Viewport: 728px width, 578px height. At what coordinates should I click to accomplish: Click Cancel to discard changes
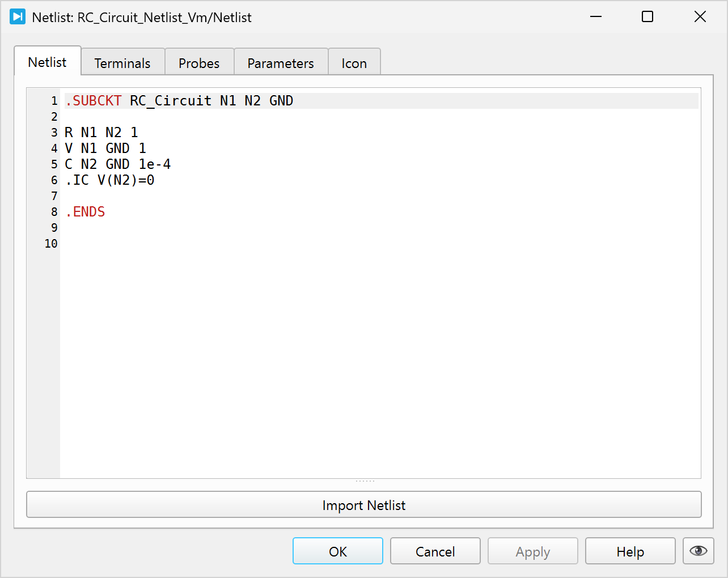pos(435,551)
